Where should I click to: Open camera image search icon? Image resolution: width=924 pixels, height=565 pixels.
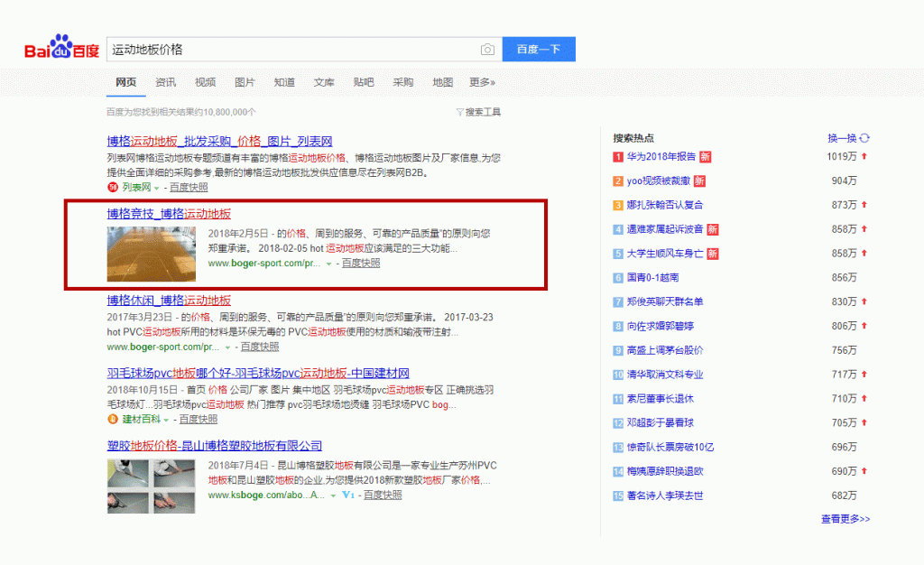(487, 50)
